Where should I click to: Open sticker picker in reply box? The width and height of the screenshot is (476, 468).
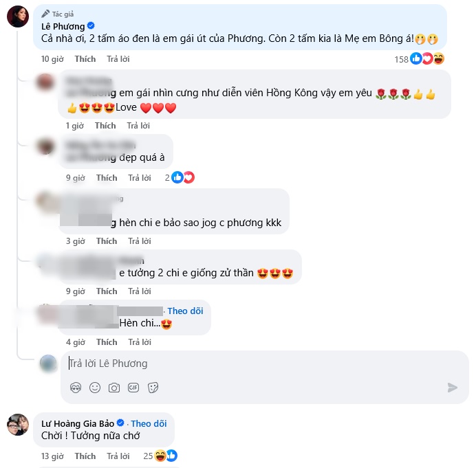point(153,388)
